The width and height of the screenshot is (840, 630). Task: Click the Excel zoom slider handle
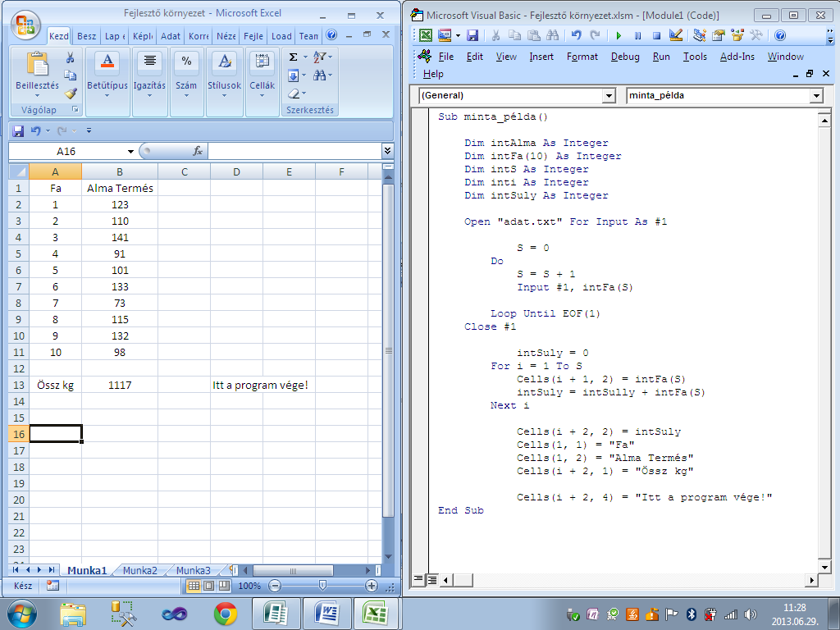(322, 586)
